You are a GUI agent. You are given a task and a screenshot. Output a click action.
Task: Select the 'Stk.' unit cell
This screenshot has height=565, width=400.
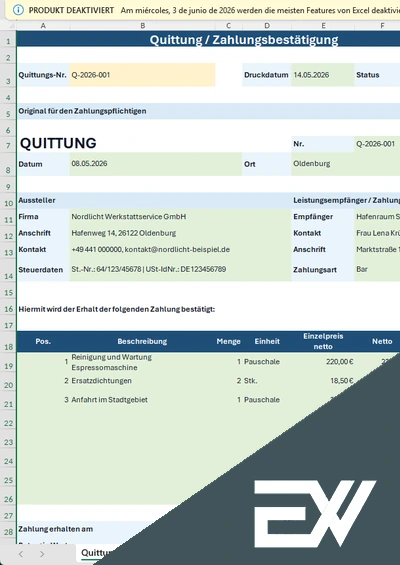[267, 381]
